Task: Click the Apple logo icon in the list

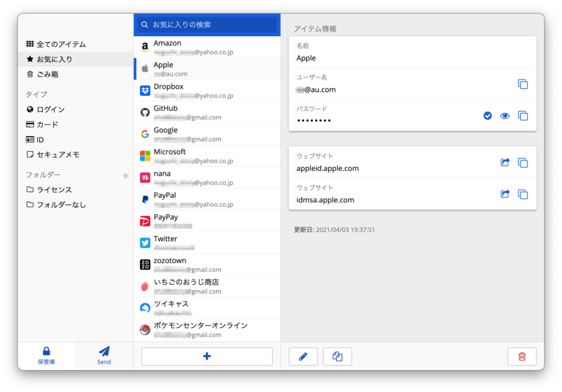Action: tap(145, 69)
